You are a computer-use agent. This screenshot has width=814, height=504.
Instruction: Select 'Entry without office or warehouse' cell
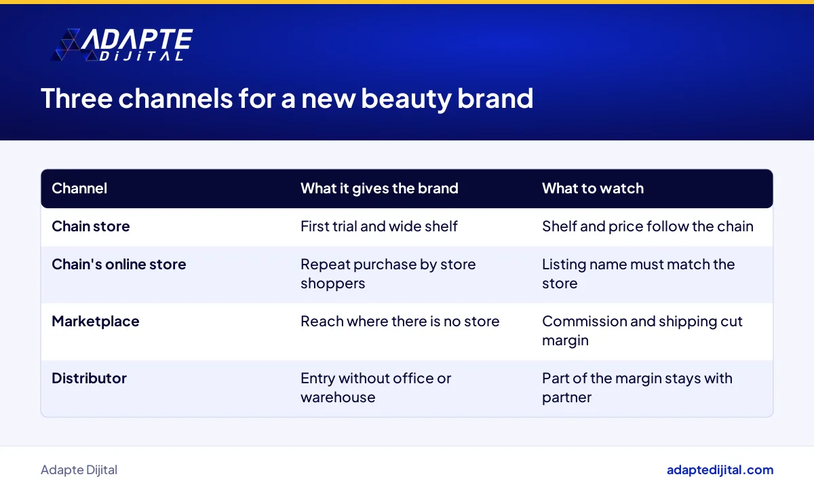[376, 388]
